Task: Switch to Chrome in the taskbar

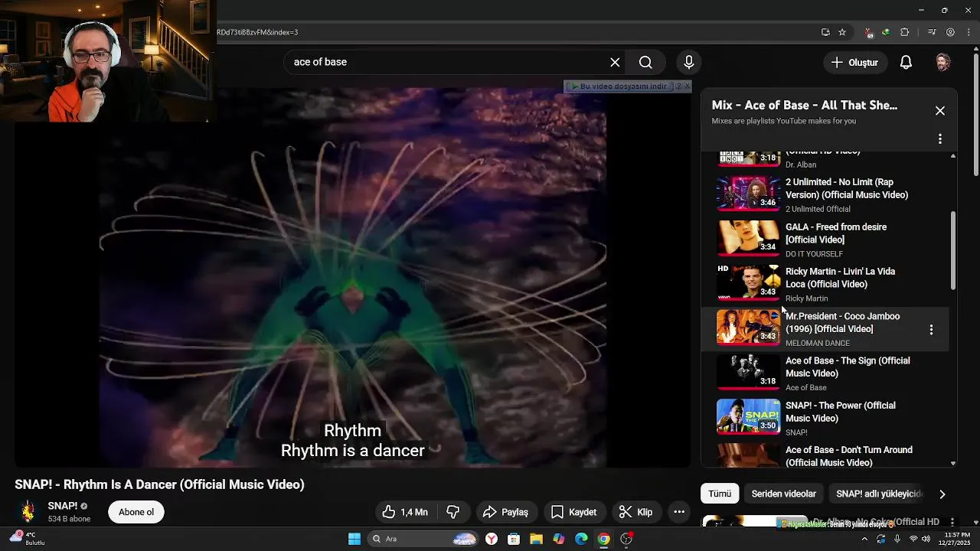Action: [x=604, y=539]
